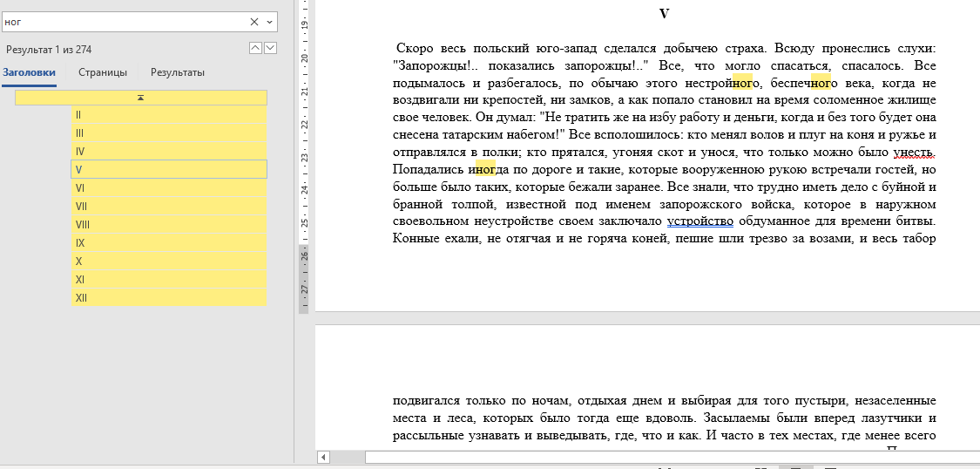
Task: Select heading XII in navigation pane
Action: point(169,298)
